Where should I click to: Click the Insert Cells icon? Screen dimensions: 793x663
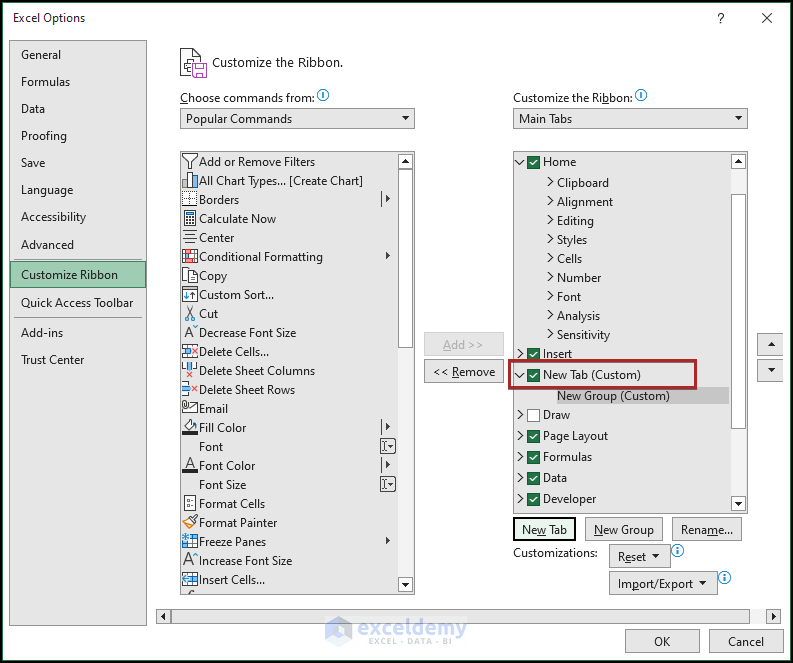[x=190, y=579]
